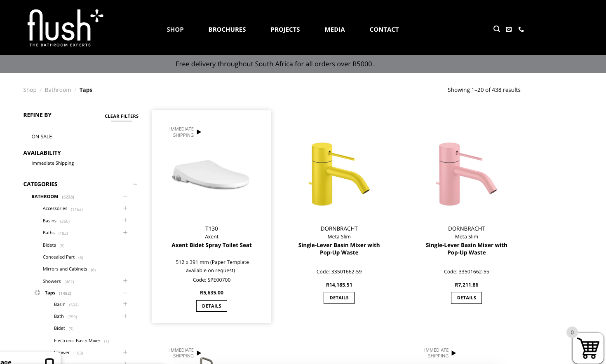Screen dimensions: 606x364
Task: Open the R7,211.86 basin mixer title
Action: pyautogui.click(x=466, y=249)
